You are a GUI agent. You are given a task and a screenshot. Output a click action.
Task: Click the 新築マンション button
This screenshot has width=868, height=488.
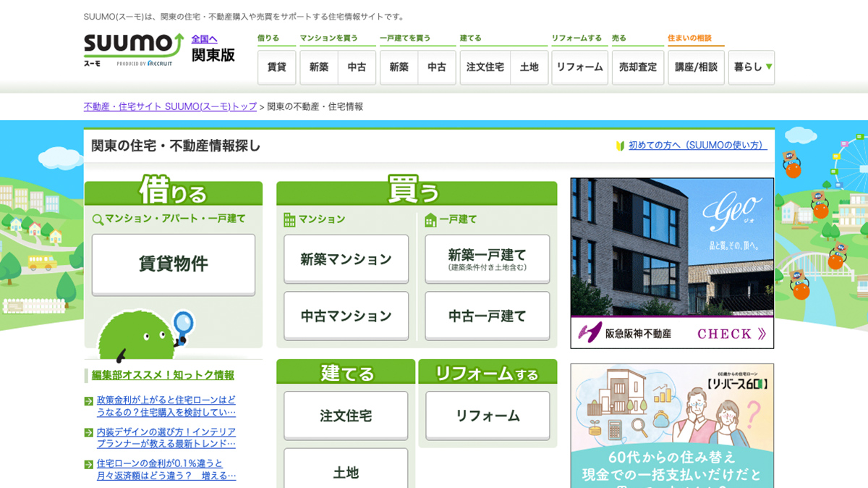click(346, 259)
